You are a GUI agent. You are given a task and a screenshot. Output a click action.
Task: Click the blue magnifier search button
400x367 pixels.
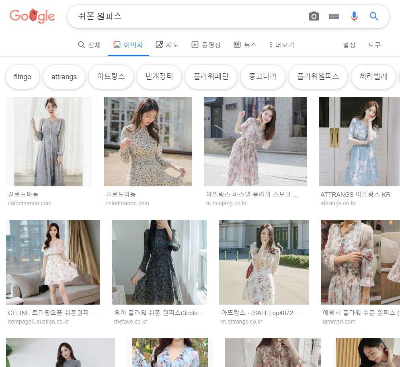[x=374, y=16]
